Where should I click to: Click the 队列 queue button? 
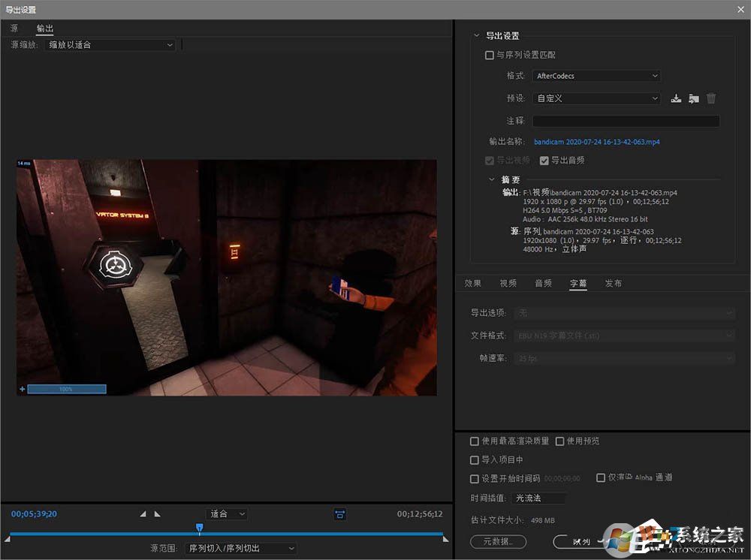pyautogui.click(x=584, y=541)
